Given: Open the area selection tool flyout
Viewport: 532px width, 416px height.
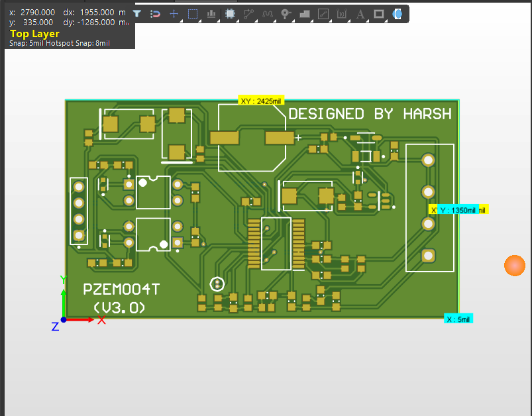Looking at the screenshot, I should [199, 21].
